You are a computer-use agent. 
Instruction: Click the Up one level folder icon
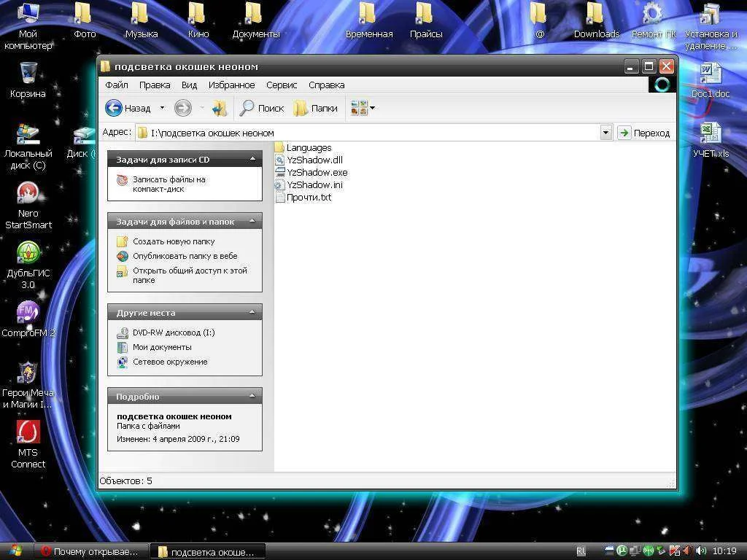220,109
